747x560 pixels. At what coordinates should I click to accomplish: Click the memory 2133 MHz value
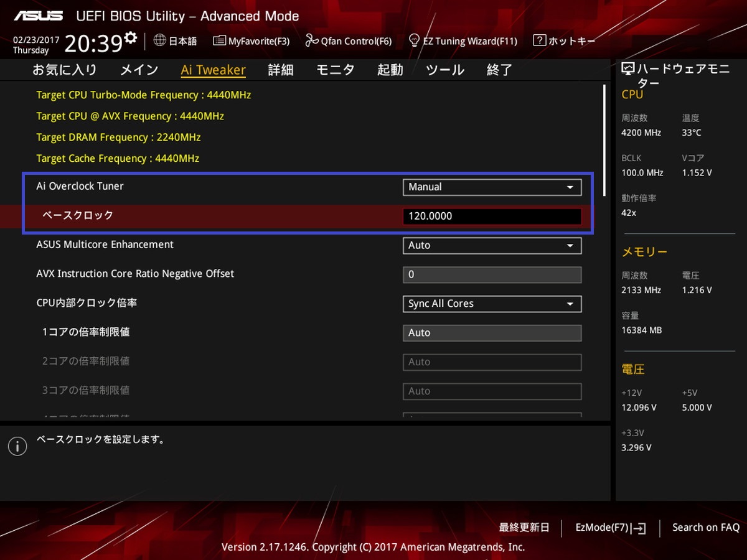[641, 290]
